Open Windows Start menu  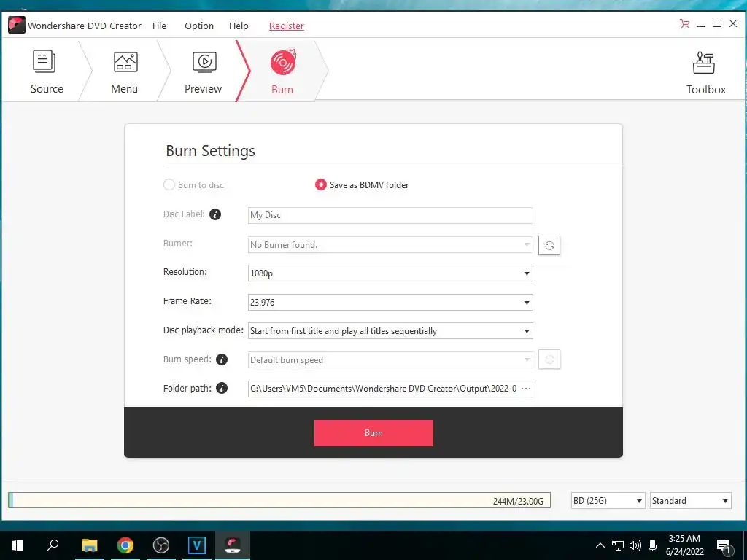pyautogui.click(x=18, y=545)
